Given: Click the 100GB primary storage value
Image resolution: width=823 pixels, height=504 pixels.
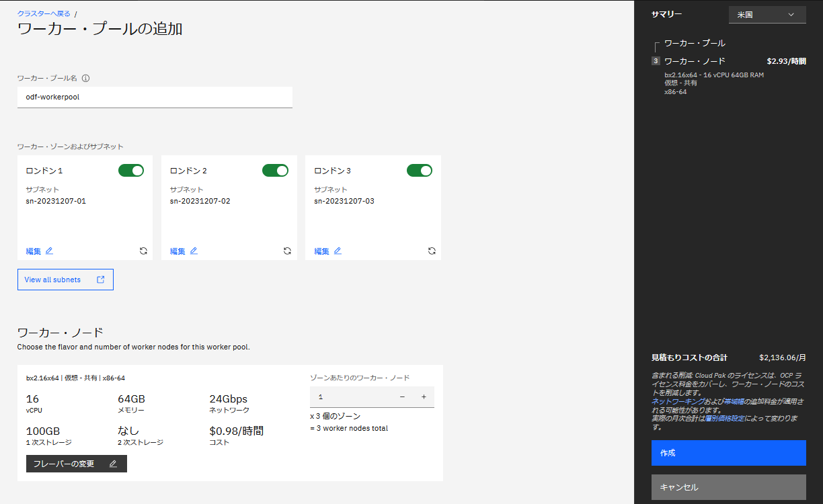Looking at the screenshot, I should pyautogui.click(x=43, y=431).
